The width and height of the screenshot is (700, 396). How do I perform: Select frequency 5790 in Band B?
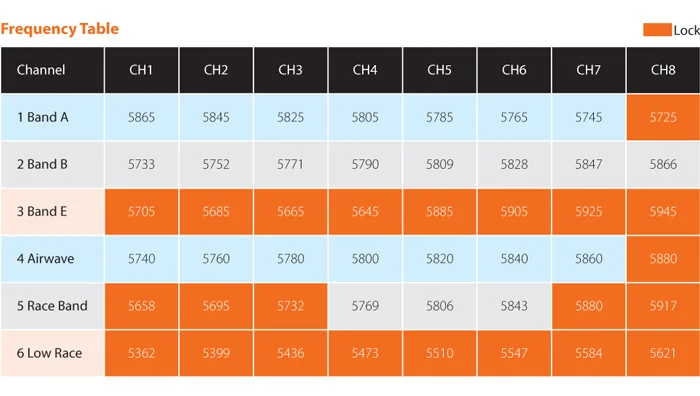365,164
